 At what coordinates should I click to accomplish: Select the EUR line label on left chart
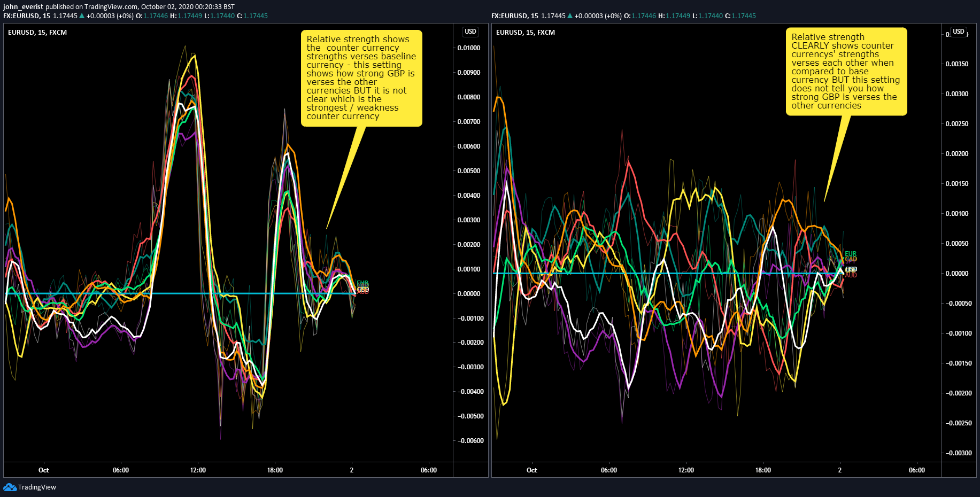pos(362,283)
